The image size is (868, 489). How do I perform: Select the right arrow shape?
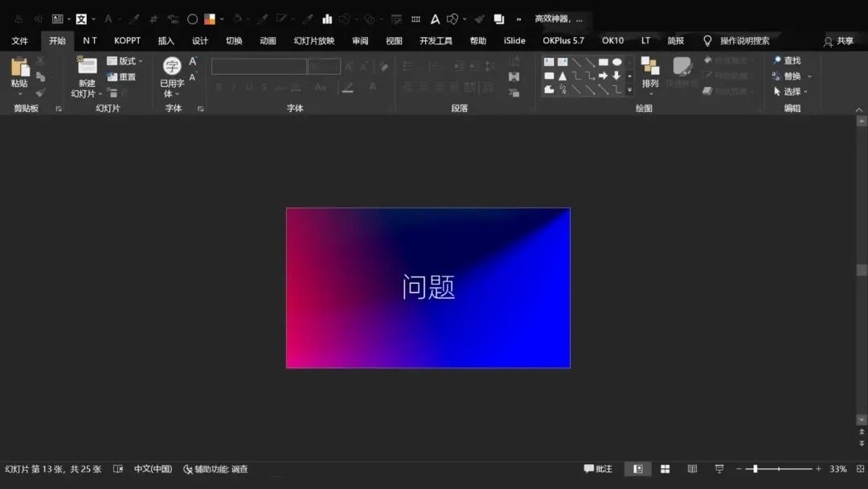click(x=604, y=76)
